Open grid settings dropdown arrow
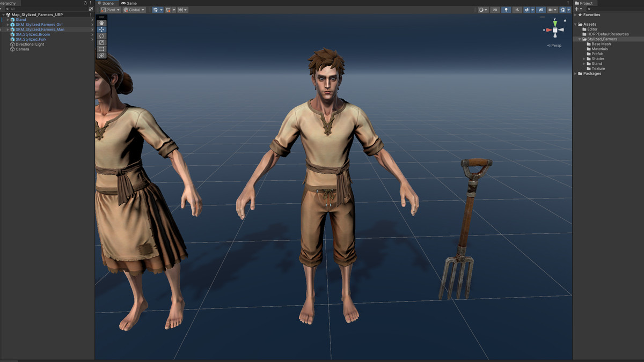The height and width of the screenshot is (362, 644). 162,10
